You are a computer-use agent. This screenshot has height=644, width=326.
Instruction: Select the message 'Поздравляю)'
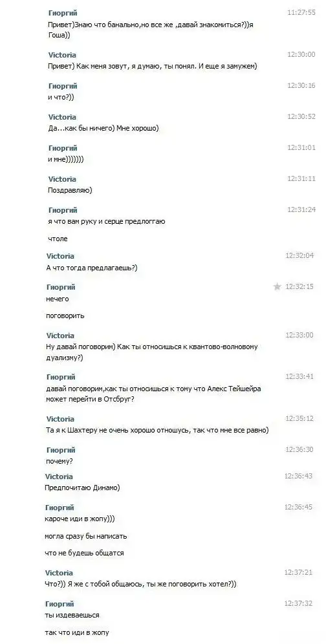tap(70, 191)
